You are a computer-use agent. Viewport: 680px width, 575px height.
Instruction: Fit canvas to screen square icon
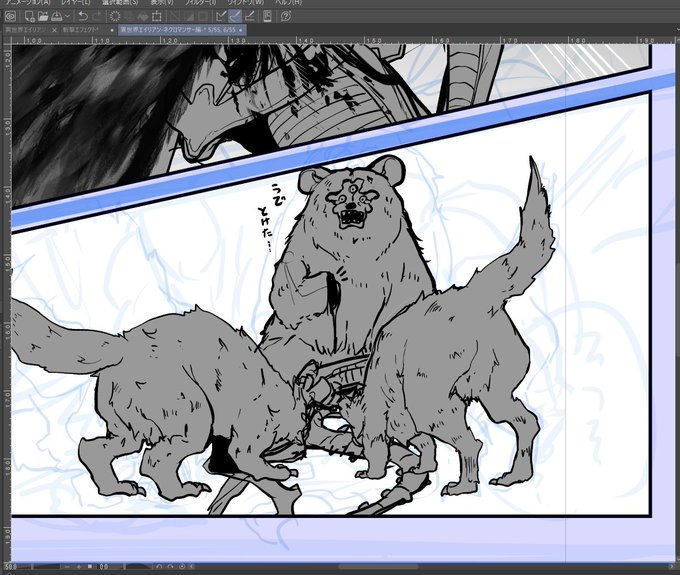90,567
